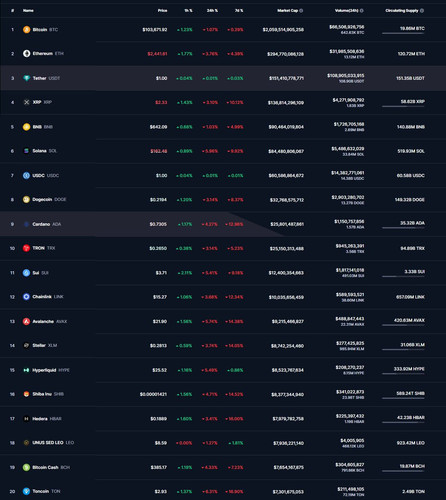Click the UNUS SED LEO logo icon
The width and height of the screenshot is (446, 500).
coord(26,443)
